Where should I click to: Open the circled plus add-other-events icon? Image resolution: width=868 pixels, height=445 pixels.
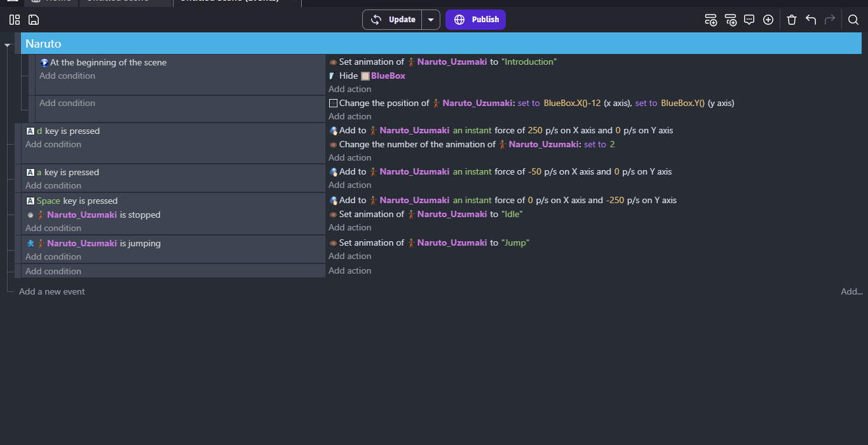768,20
